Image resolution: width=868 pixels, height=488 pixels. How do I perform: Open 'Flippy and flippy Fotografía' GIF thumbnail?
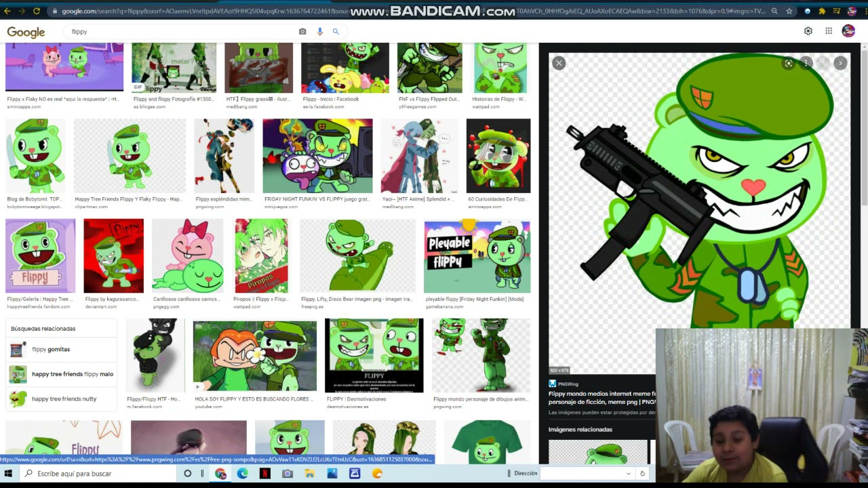click(174, 68)
